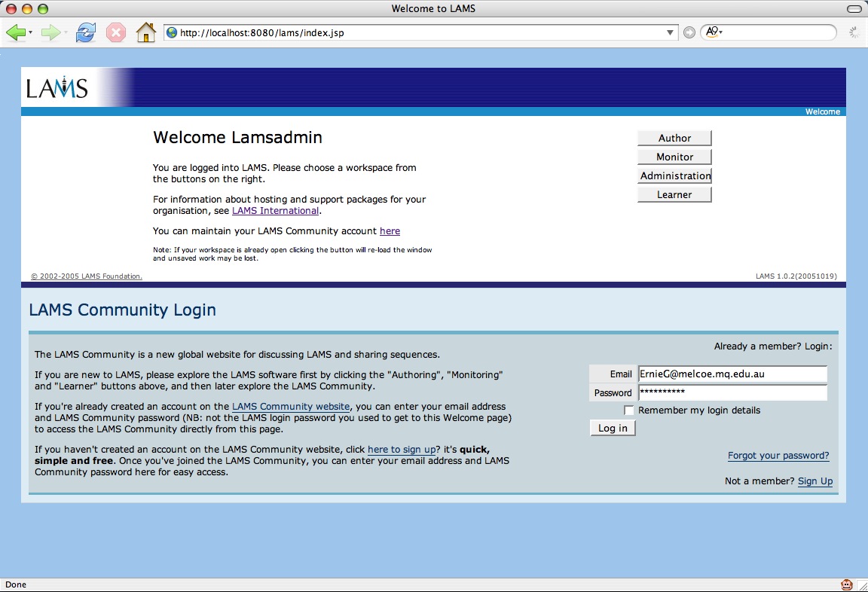
Task: Expand the Back button history arrow
Action: pos(30,33)
